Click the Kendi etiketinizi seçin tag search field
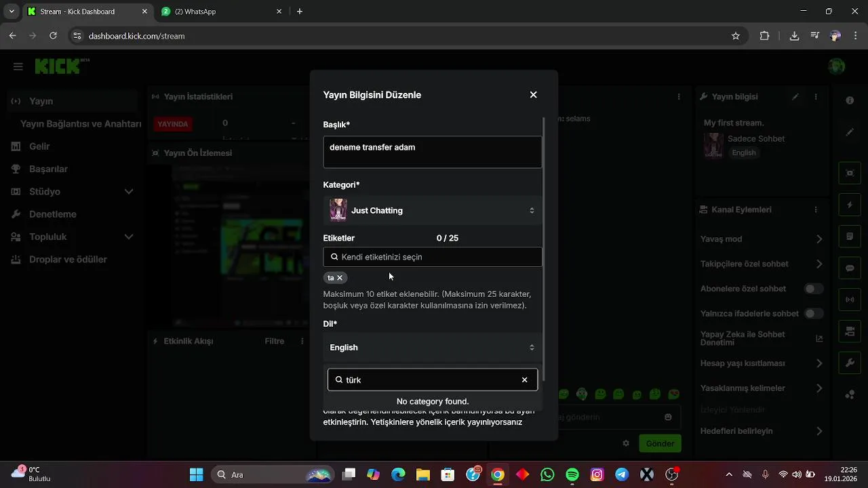Image resolution: width=868 pixels, height=488 pixels. [x=433, y=257]
